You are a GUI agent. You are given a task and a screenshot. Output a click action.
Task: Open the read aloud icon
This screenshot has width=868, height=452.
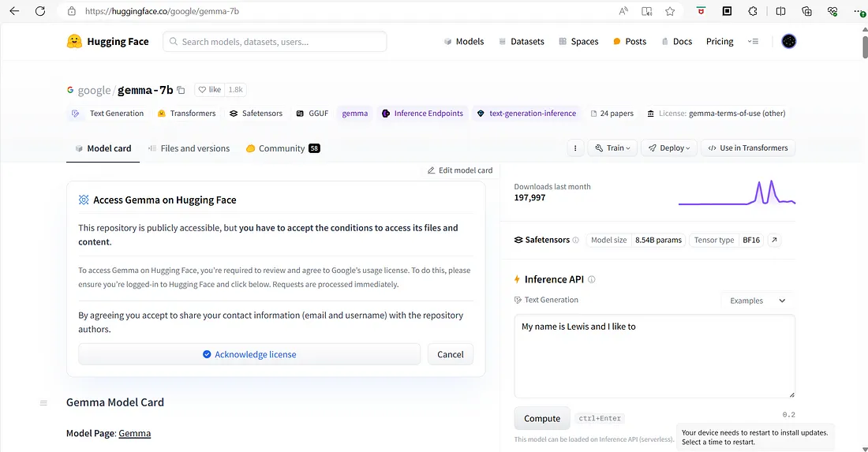point(623,11)
